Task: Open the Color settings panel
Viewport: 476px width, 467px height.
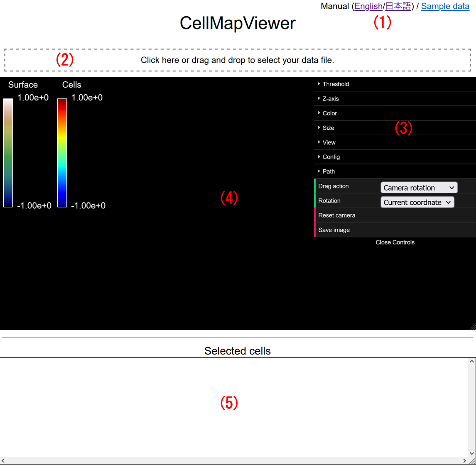Action: tap(329, 113)
